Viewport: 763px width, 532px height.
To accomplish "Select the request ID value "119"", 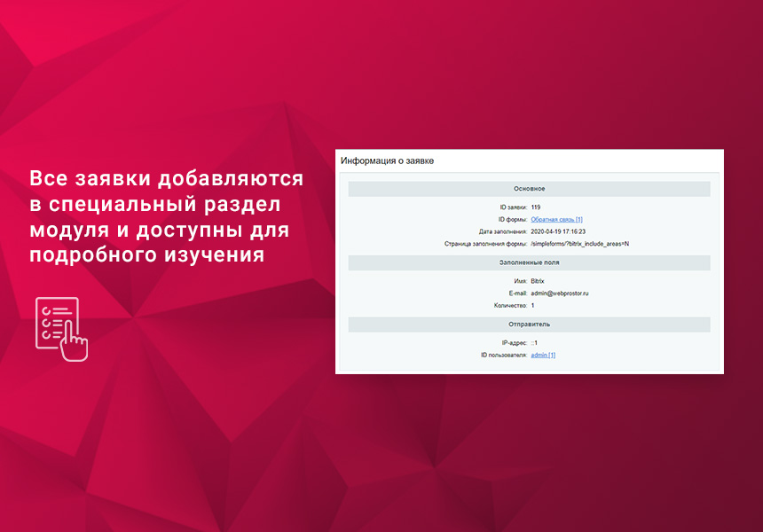I will click(x=533, y=207).
